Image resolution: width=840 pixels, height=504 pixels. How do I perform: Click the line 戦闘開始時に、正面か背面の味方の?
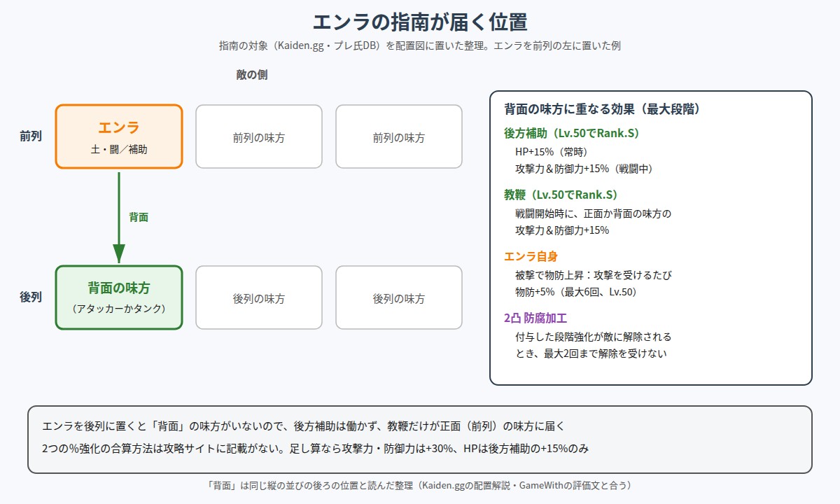(x=593, y=213)
